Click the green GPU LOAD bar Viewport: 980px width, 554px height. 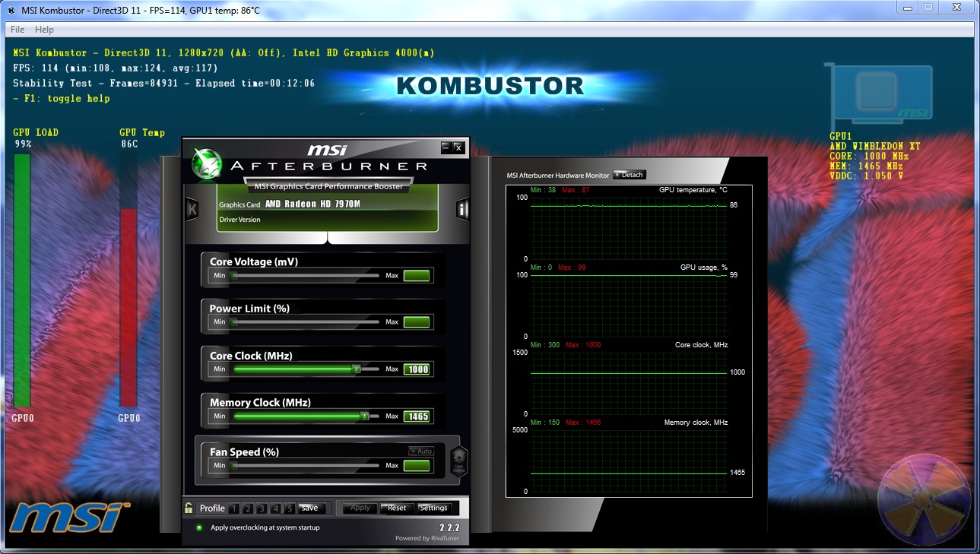22,280
